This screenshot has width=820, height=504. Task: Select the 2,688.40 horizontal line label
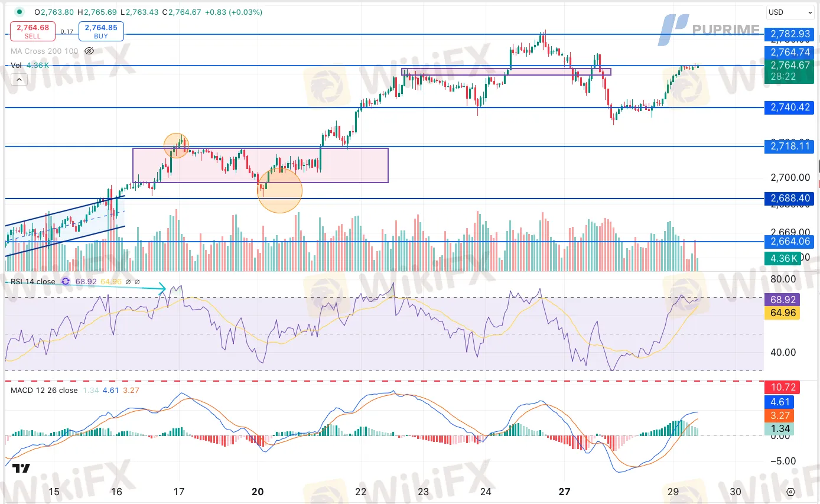point(789,199)
